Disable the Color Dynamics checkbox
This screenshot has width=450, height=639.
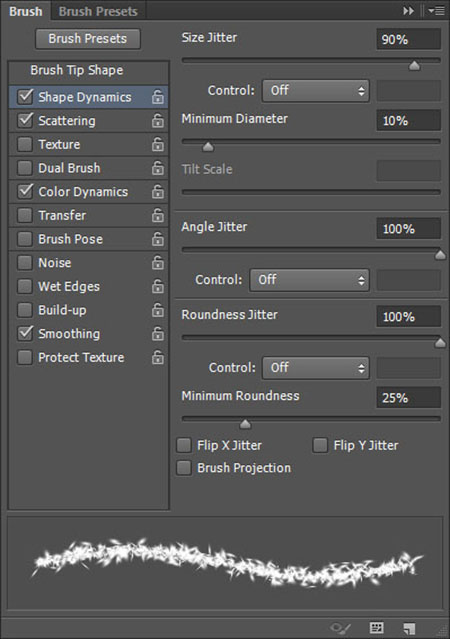[25, 191]
